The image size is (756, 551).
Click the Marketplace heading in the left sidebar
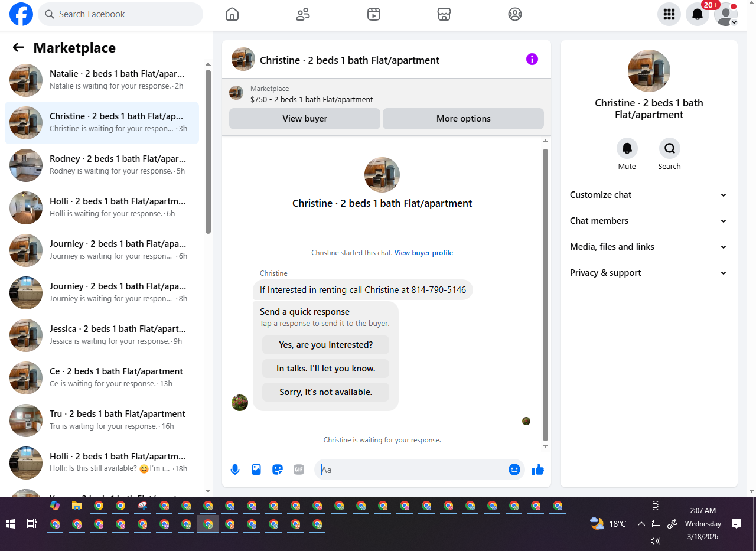click(74, 48)
